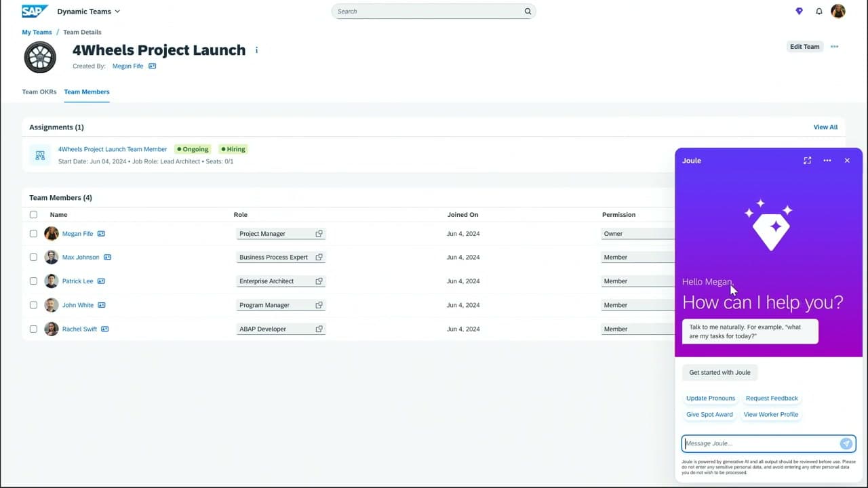The height and width of the screenshot is (488, 868).
Task: Go to the My Teams breadcrumb
Action: tap(37, 32)
